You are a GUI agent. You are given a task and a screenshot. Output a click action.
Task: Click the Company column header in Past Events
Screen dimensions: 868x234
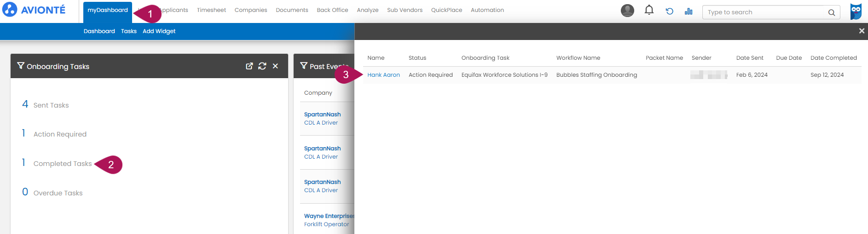tap(318, 93)
